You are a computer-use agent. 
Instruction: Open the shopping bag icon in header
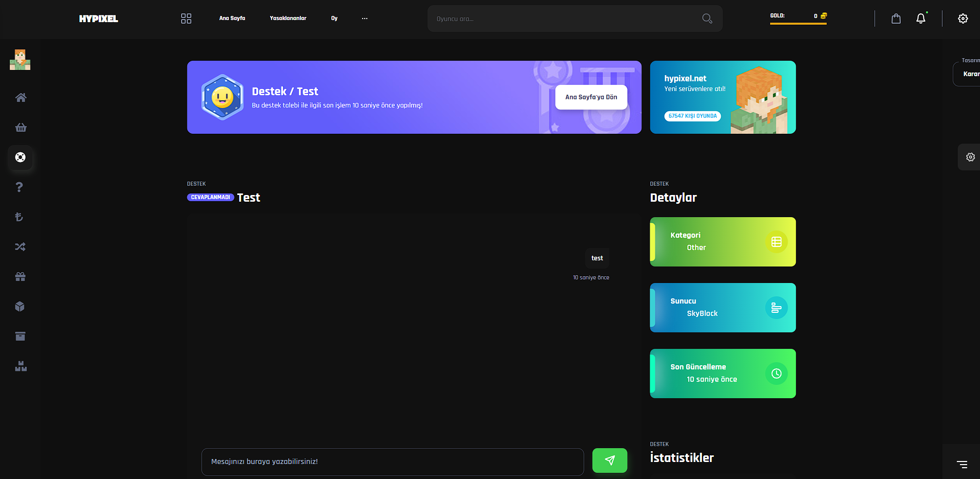(x=896, y=19)
